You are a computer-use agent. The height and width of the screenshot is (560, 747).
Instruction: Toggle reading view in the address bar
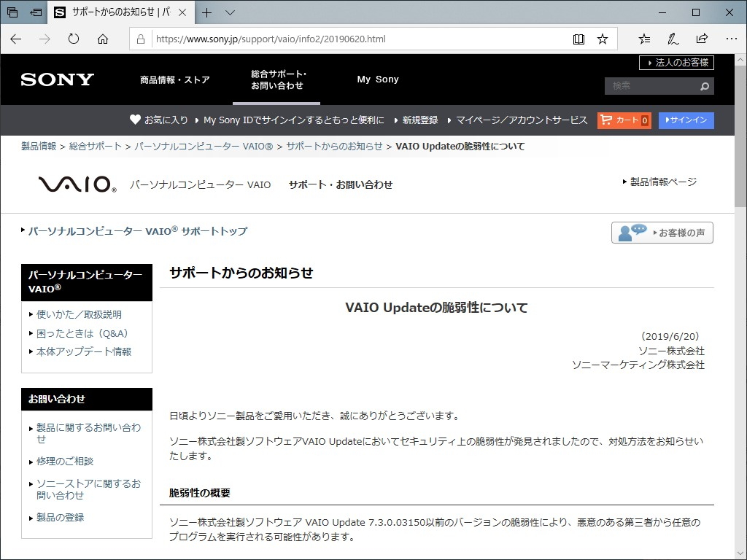(578, 39)
